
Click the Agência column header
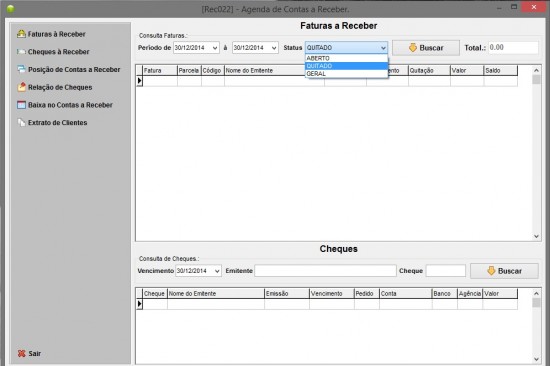tap(470, 294)
